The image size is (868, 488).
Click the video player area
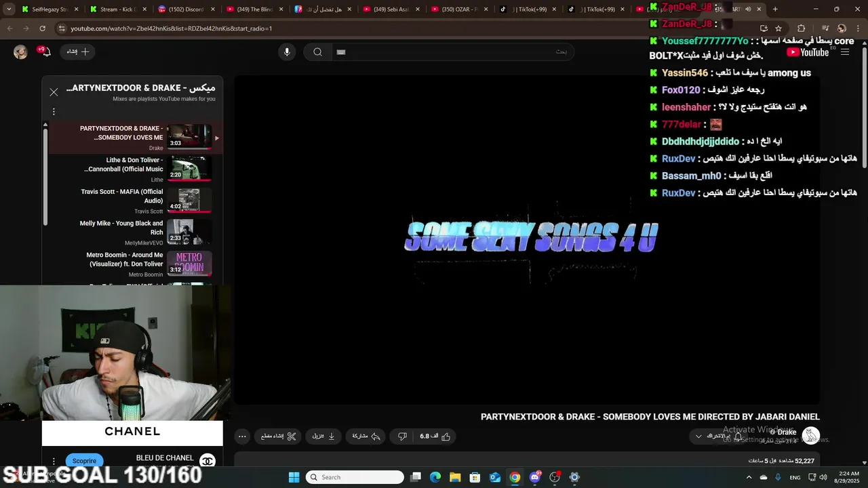tap(527, 239)
